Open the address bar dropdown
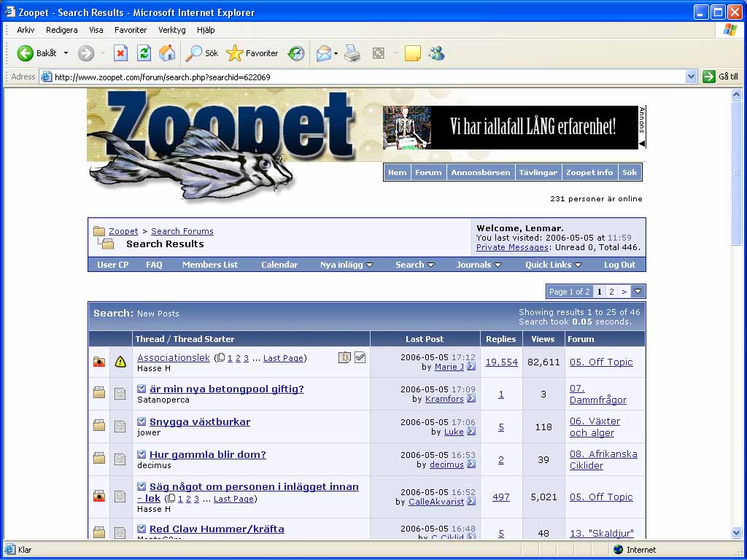747x560 pixels. [x=691, y=77]
